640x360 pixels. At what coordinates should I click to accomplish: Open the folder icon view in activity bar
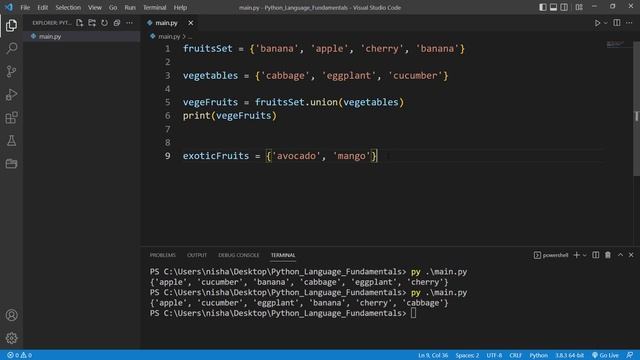tap(11, 164)
